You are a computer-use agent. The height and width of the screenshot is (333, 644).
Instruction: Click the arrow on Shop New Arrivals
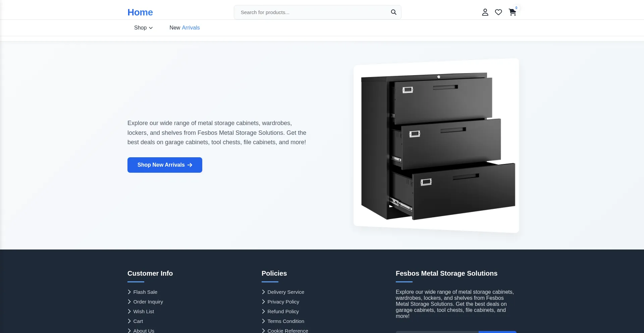(x=190, y=165)
